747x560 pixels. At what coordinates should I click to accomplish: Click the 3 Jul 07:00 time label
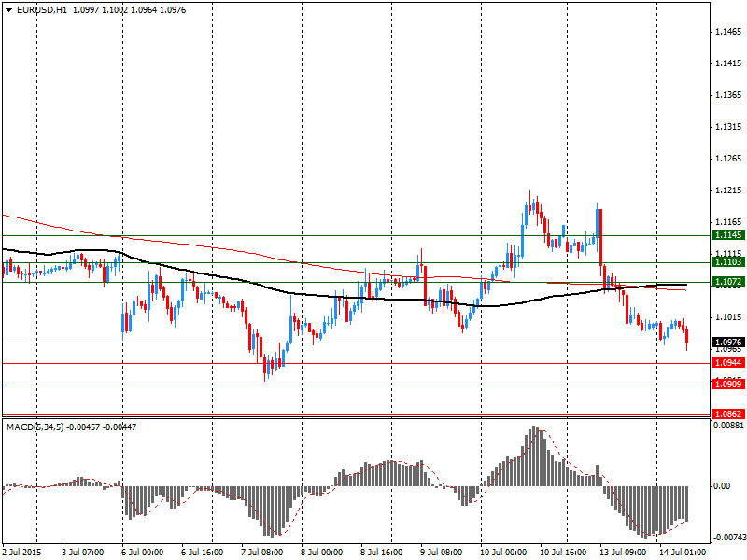pyautogui.click(x=83, y=553)
